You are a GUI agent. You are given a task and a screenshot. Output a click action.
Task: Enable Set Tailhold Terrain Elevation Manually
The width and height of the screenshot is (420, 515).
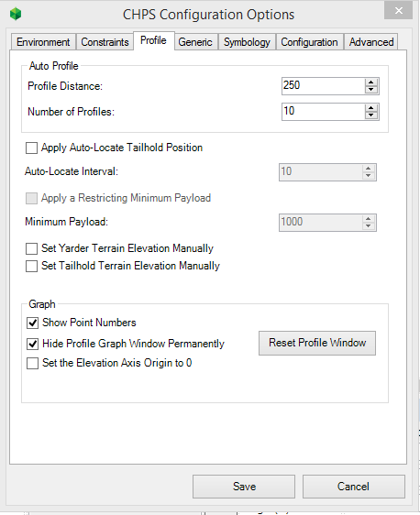click(x=31, y=266)
